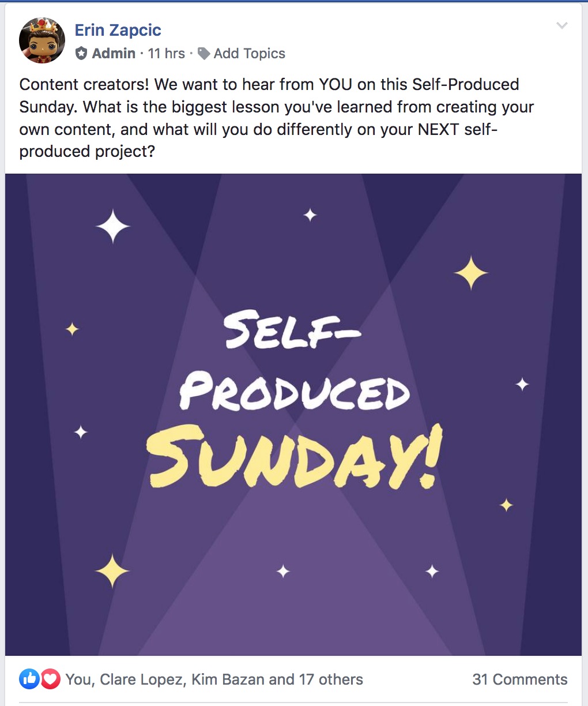Click Add Topics on the post
The height and width of the screenshot is (706, 588).
point(249,54)
